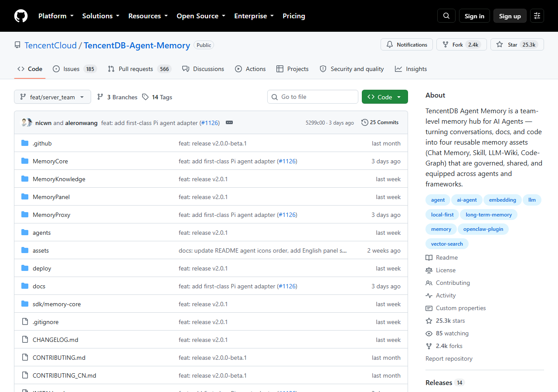558x392 pixels.
Task: Click the 25 Commits history icon
Action: point(365,122)
